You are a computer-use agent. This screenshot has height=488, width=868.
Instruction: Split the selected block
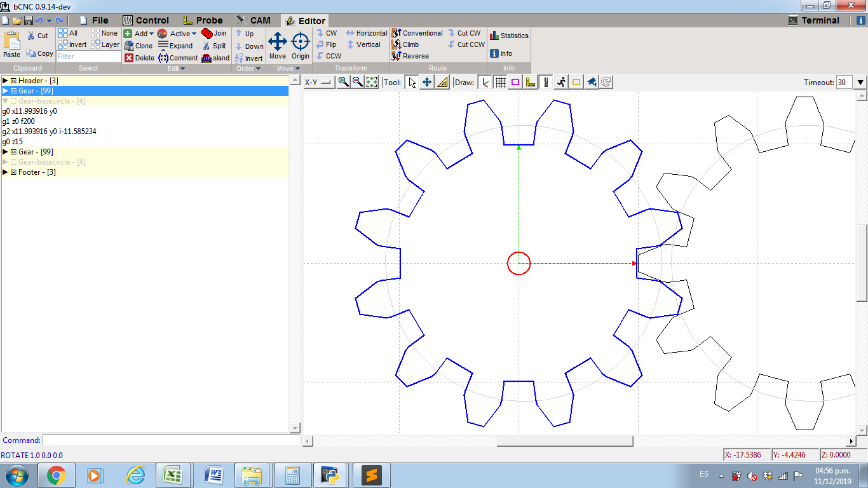coord(214,46)
